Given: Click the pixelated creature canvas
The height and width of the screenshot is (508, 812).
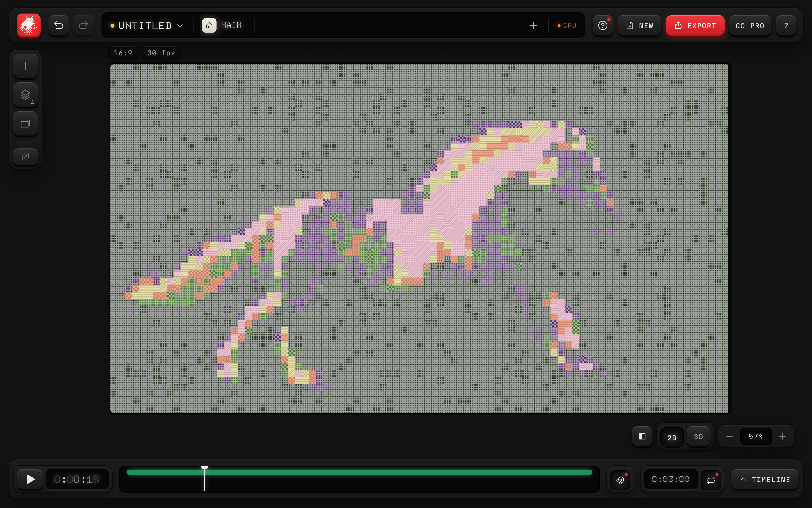Looking at the screenshot, I should [419, 239].
